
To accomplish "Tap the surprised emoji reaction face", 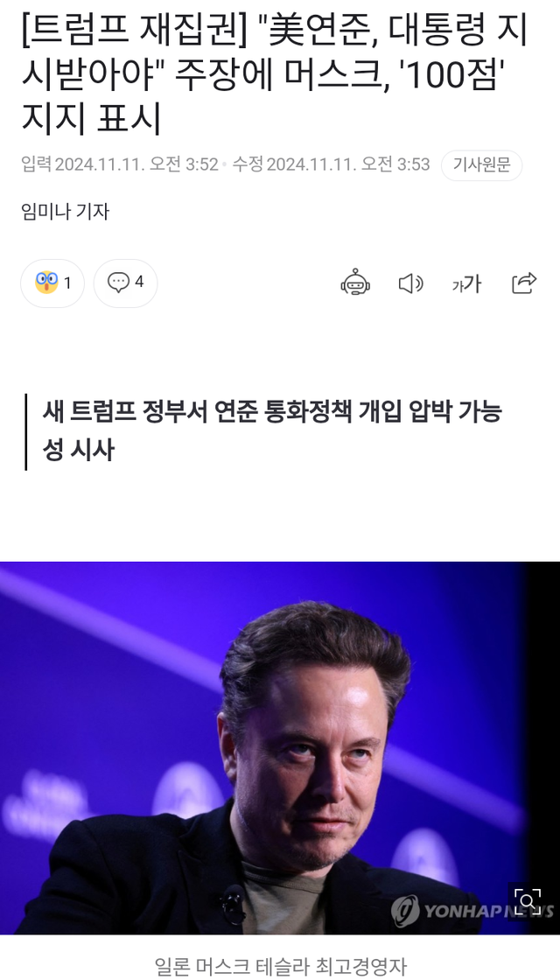I will pyautogui.click(x=46, y=283).
